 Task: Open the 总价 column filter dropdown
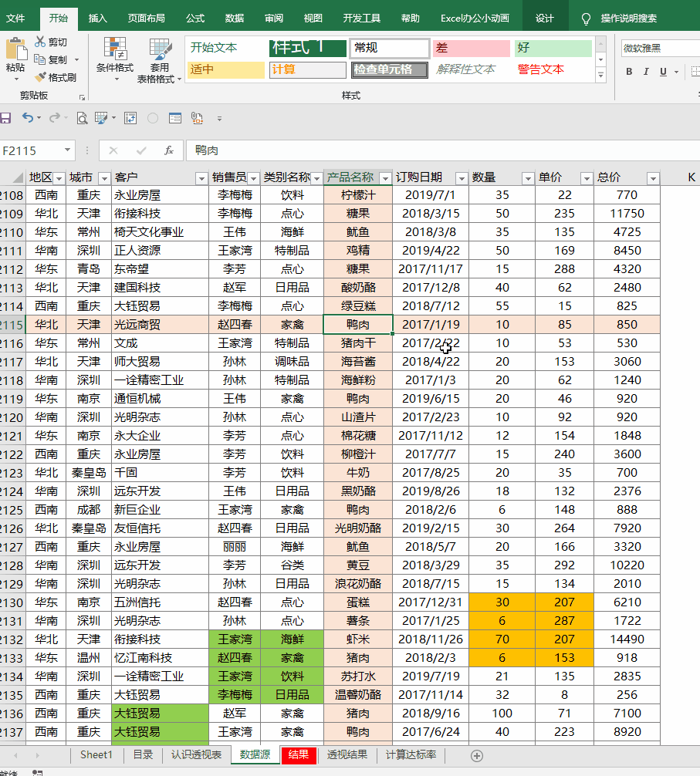[653, 178]
